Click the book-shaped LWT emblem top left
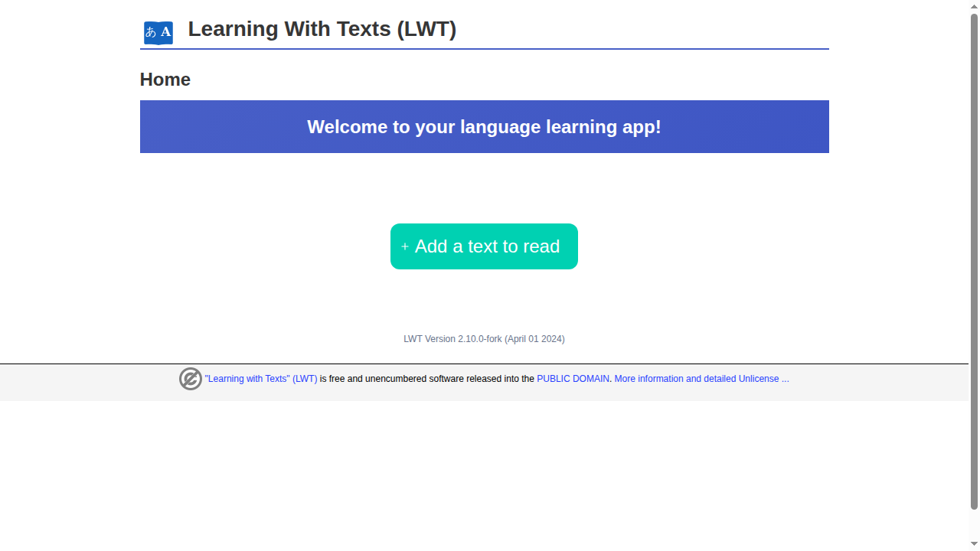 (158, 32)
